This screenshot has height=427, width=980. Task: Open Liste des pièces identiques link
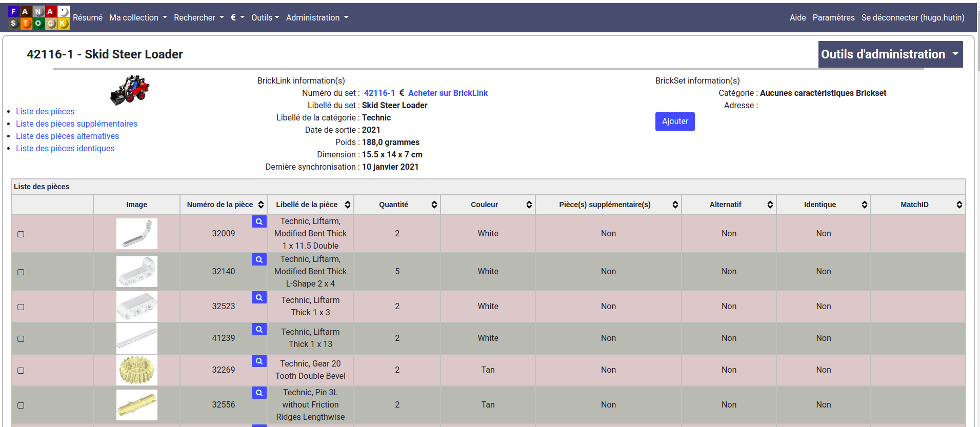coord(65,148)
